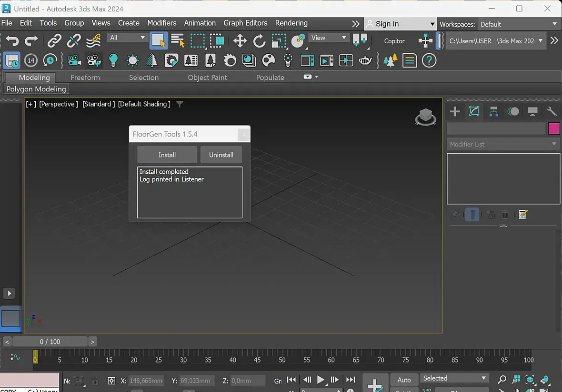Switch to the Freeform ribbon tab
This screenshot has height=392, width=562.
85,78
